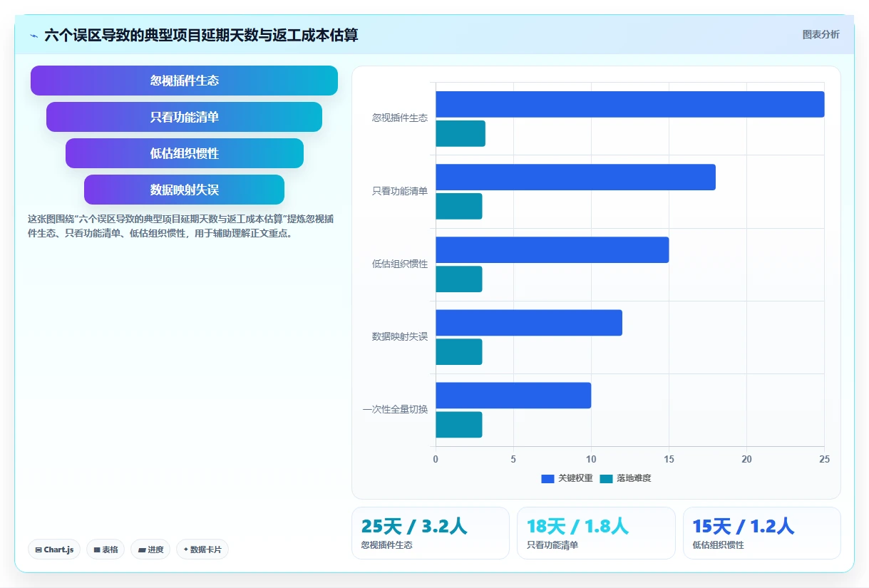This screenshot has height=588, width=869.
Task: Select the 只看功能清单 funnel bar
Action: click(184, 117)
